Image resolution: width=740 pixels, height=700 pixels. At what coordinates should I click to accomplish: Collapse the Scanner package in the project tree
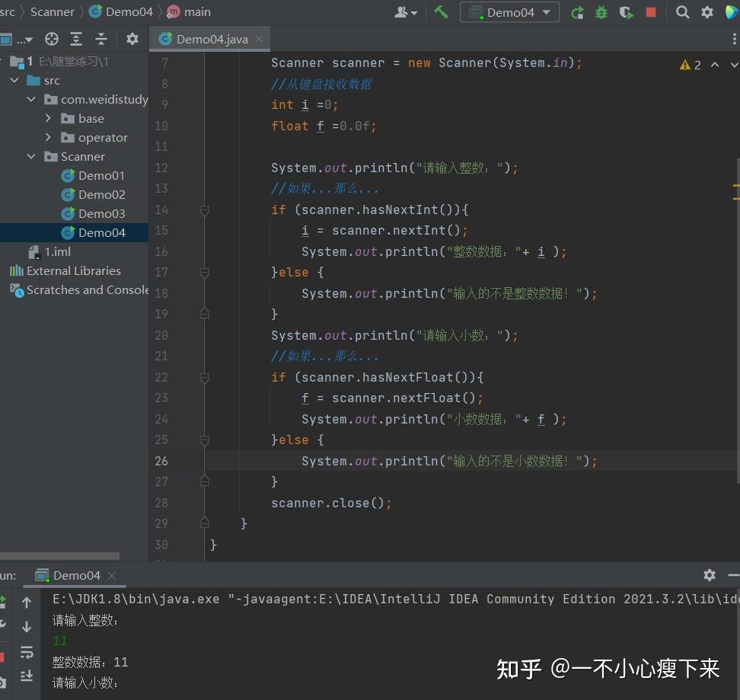[x=31, y=156]
